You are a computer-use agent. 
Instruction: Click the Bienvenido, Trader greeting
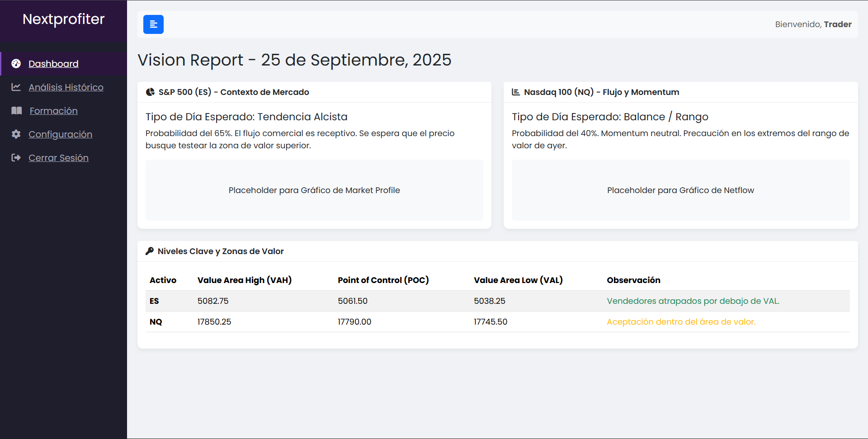pos(813,24)
